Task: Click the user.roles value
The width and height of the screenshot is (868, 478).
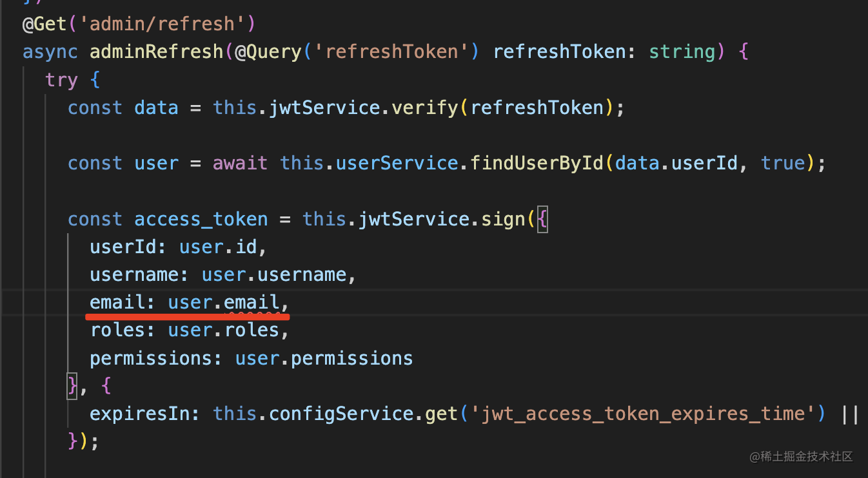Action: pos(223,330)
